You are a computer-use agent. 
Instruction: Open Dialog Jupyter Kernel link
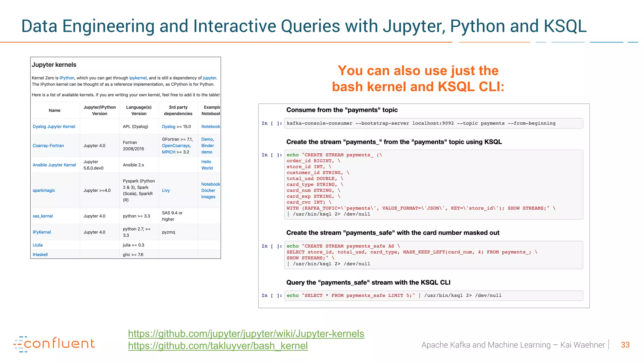(x=54, y=127)
